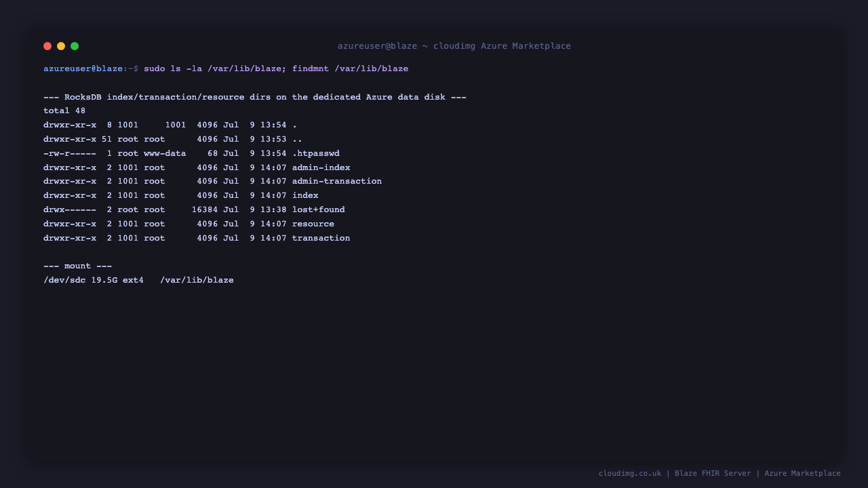Click the '/var/lib/blaze' mount target in findmnt output
This screenshot has width=868, height=488.
pyautogui.click(x=197, y=281)
